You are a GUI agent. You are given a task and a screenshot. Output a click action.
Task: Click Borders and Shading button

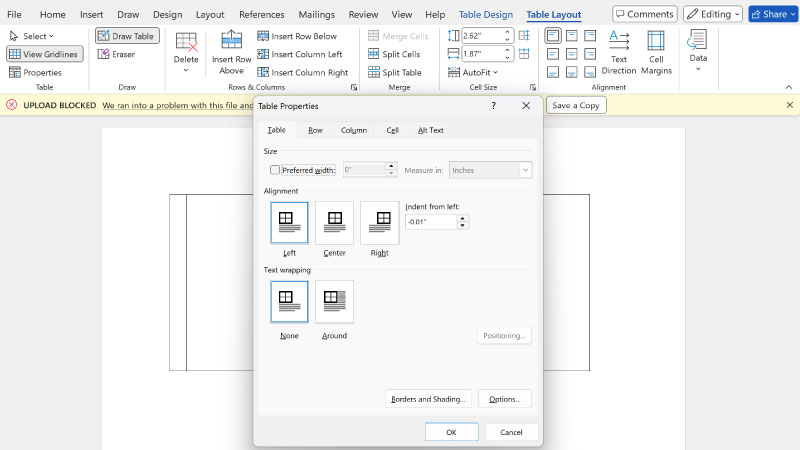(428, 399)
